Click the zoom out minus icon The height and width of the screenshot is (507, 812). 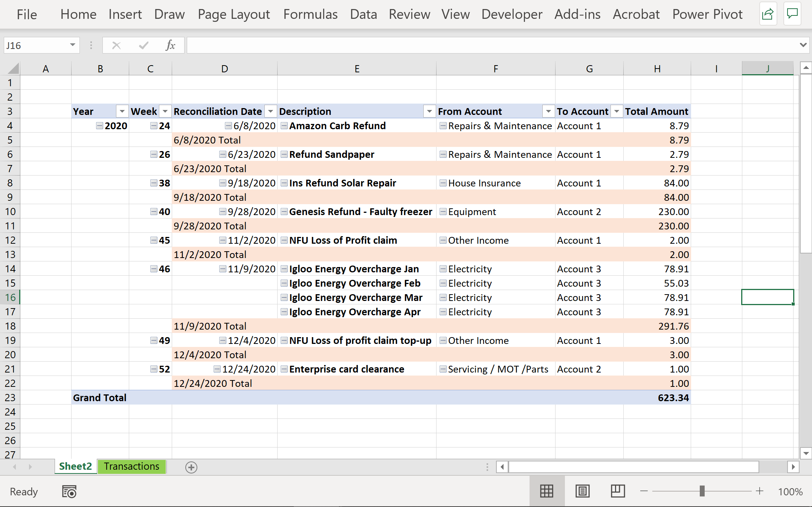644,491
